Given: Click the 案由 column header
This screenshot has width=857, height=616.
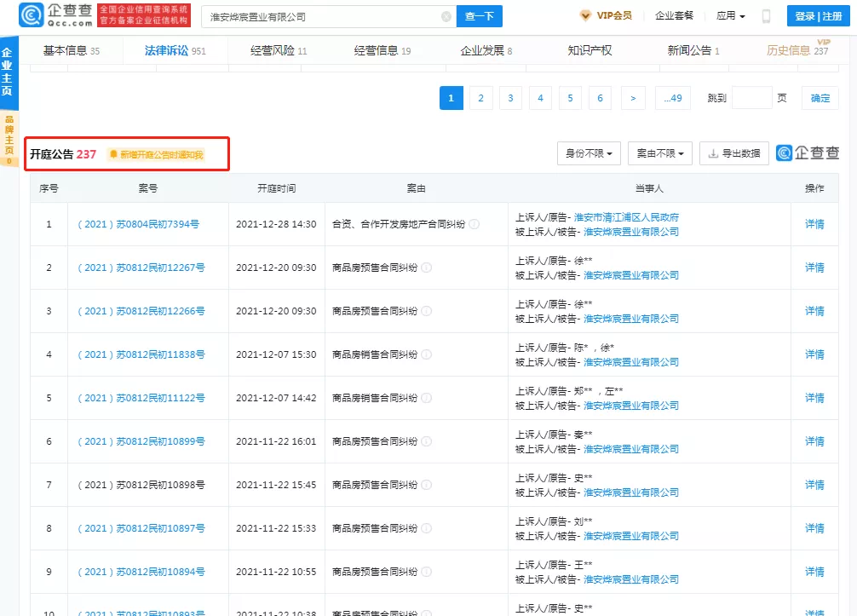Looking at the screenshot, I should coord(416,188).
